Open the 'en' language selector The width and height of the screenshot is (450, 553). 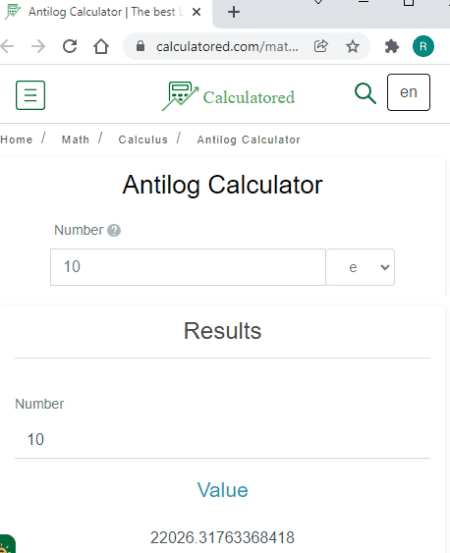tap(408, 92)
